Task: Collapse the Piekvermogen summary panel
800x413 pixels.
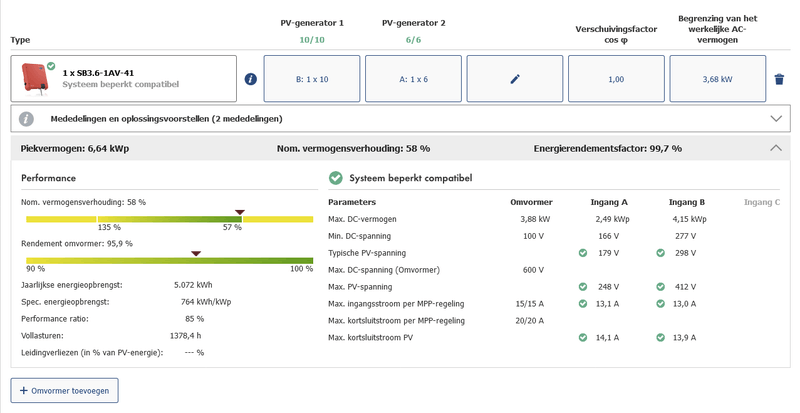Action: pyautogui.click(x=776, y=148)
